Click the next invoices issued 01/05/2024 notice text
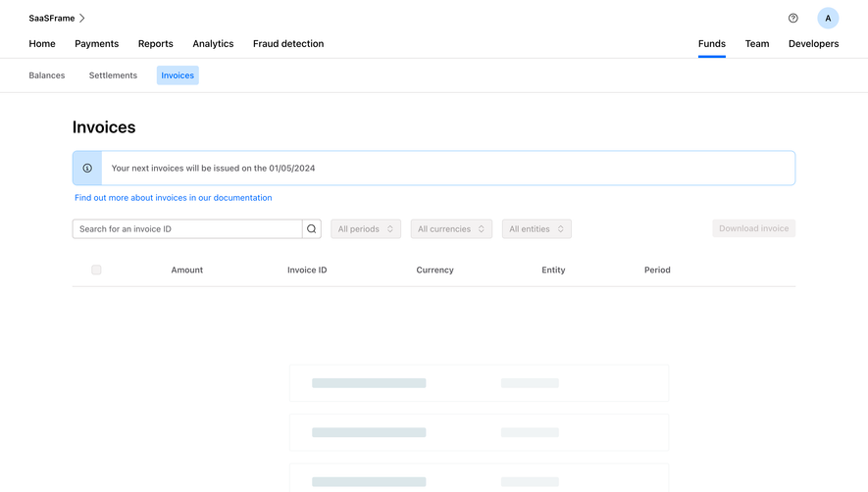868x492 pixels. pos(213,169)
